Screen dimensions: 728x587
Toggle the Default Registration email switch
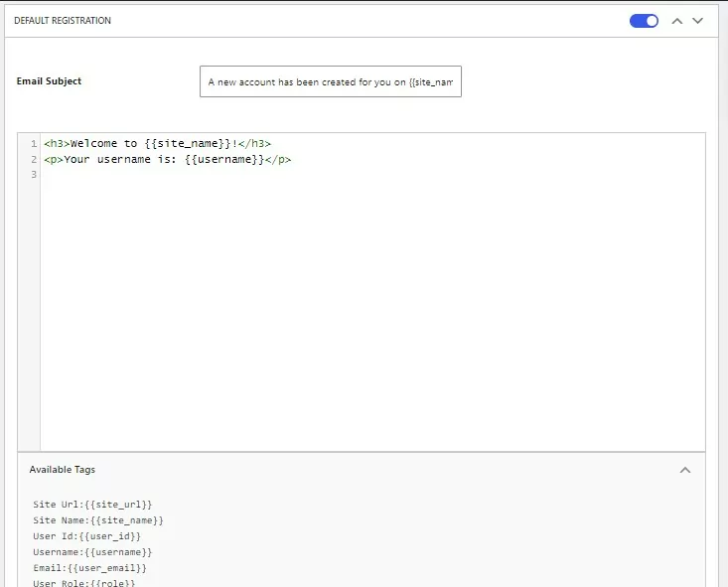tap(644, 21)
